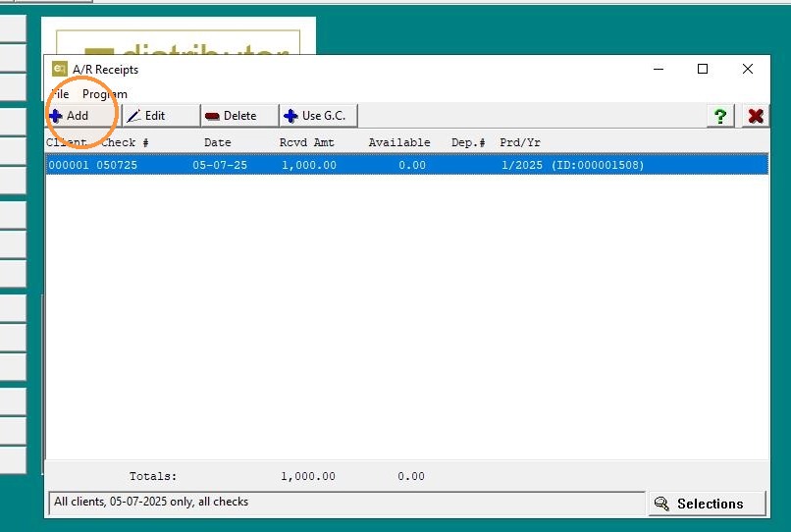Click the A/R Receipts window title icon

coord(60,69)
